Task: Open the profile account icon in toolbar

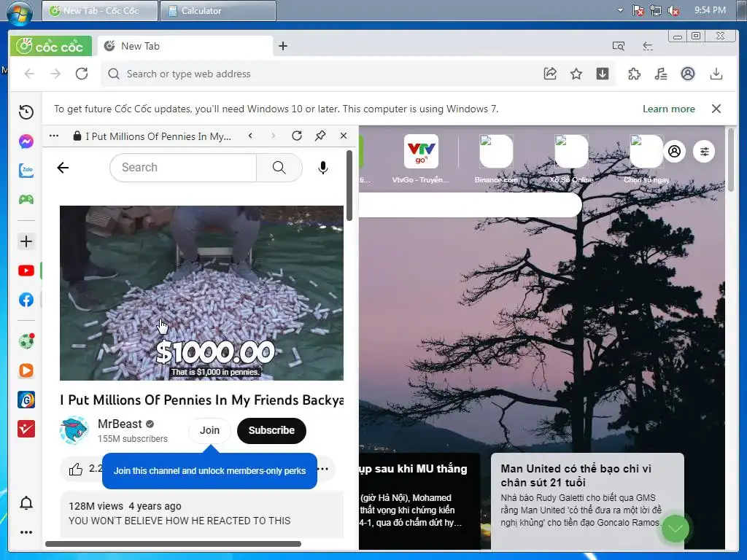Action: (x=687, y=74)
